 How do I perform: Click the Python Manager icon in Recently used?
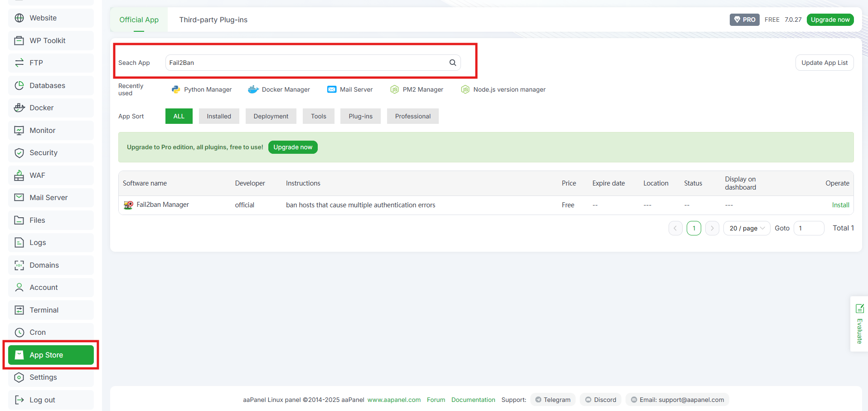coord(176,89)
